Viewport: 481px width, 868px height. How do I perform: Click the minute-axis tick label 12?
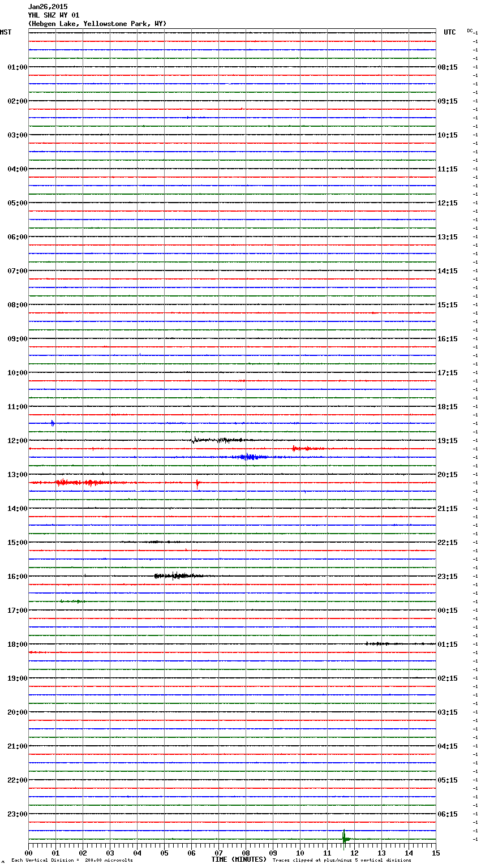[x=354, y=853]
